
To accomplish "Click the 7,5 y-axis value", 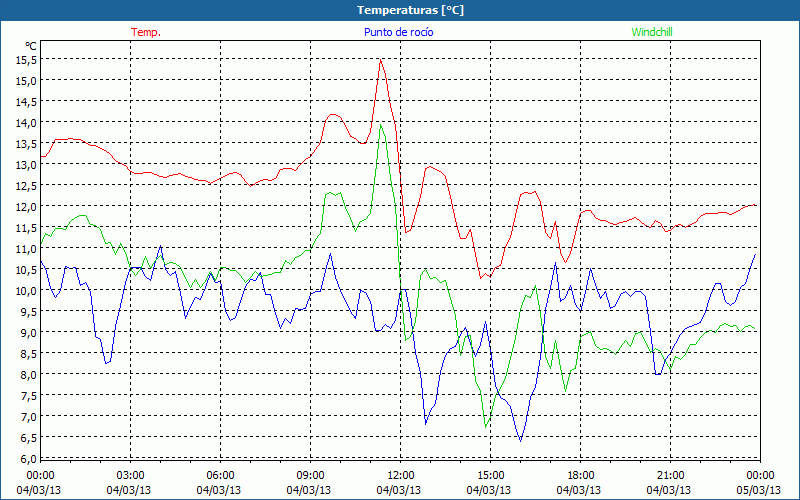I will [x=29, y=396].
